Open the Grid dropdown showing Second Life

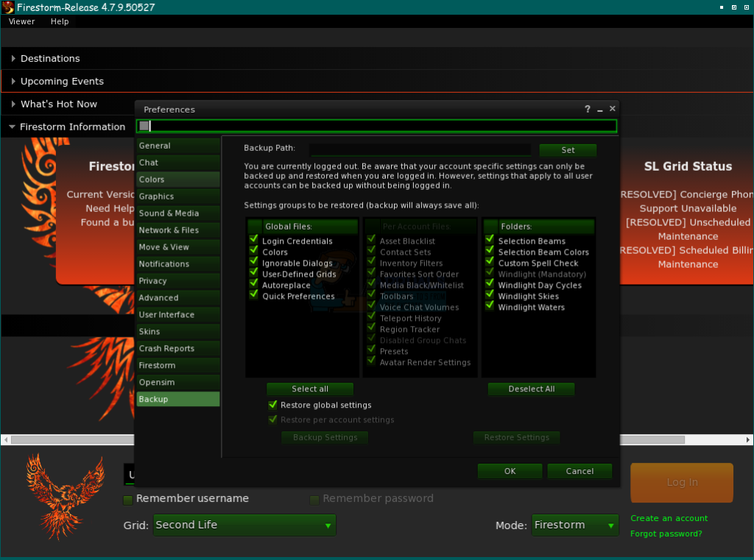tap(244, 525)
